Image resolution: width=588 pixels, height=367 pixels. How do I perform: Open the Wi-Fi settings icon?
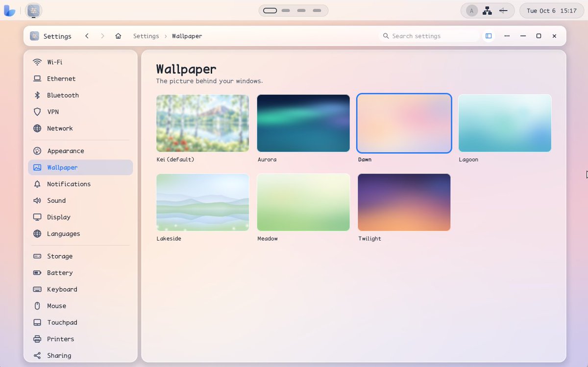(37, 62)
